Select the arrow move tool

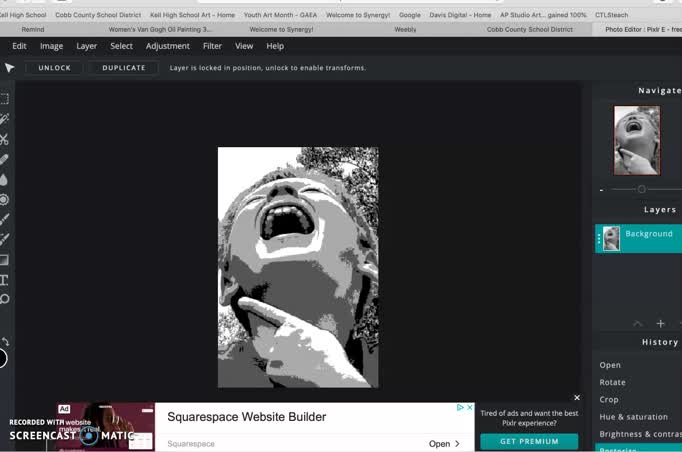point(9,68)
